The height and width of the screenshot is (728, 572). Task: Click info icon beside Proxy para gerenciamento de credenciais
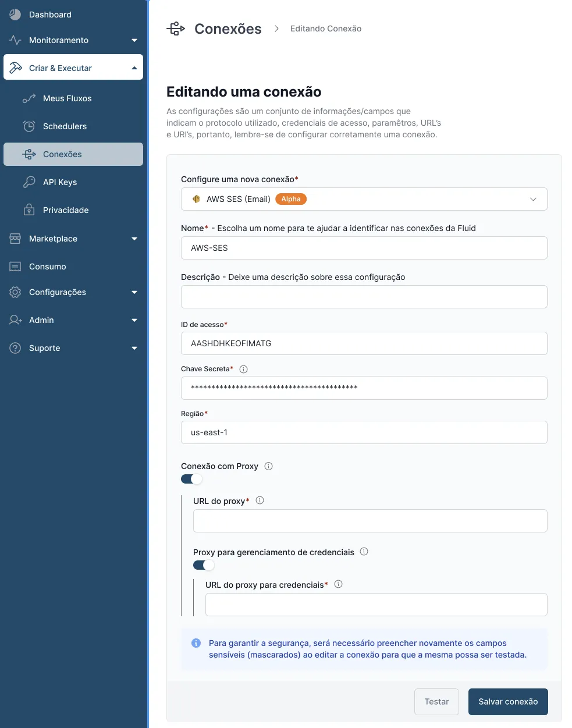[364, 552]
